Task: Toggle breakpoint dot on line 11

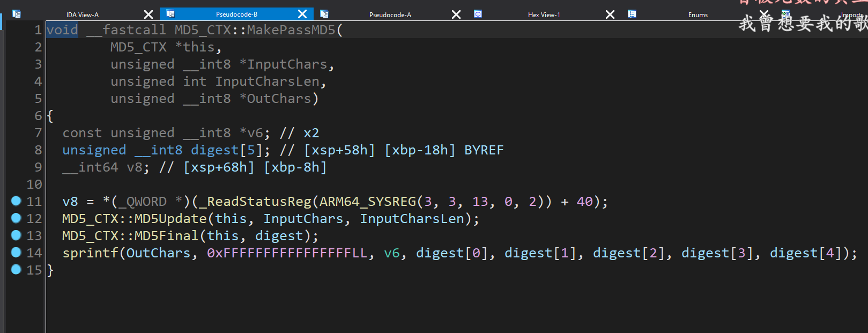Action: click(16, 201)
